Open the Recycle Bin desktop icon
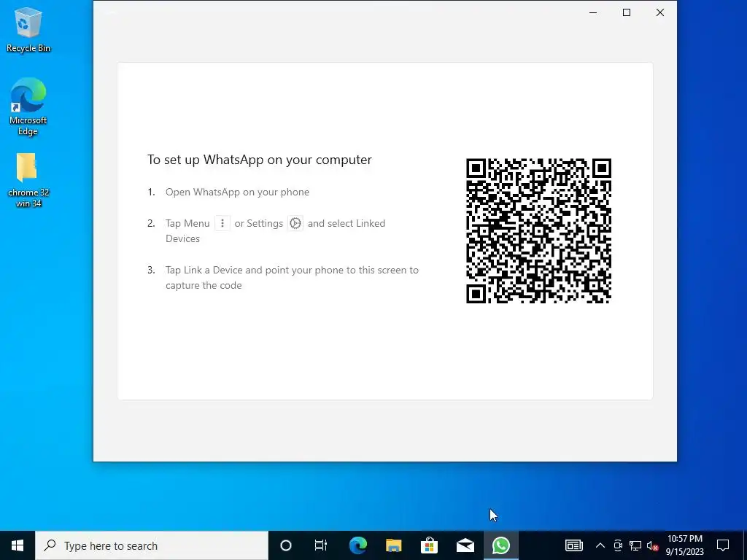The width and height of the screenshot is (747, 560). coord(28,29)
